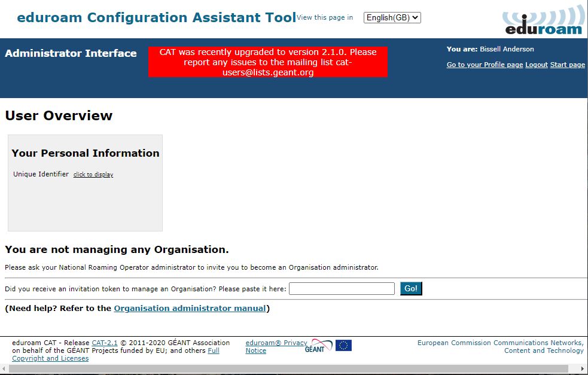The image size is (588, 375).
Task: Click the scrollbar left arrow
Action: 4,369
